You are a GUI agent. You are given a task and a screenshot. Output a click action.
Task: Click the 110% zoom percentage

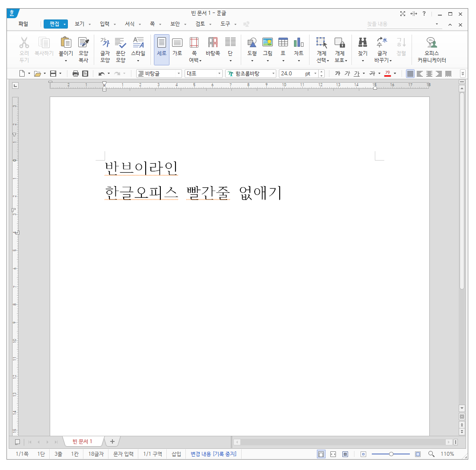tap(447, 454)
